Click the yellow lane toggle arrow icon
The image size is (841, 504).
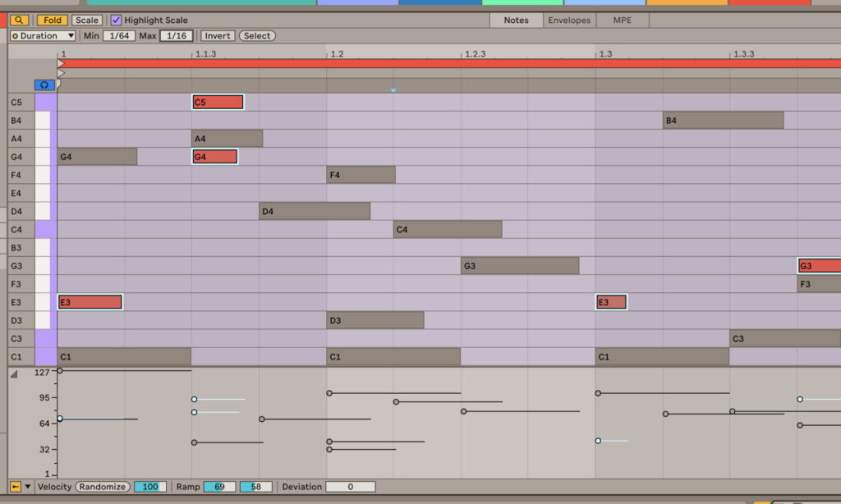click(x=15, y=487)
